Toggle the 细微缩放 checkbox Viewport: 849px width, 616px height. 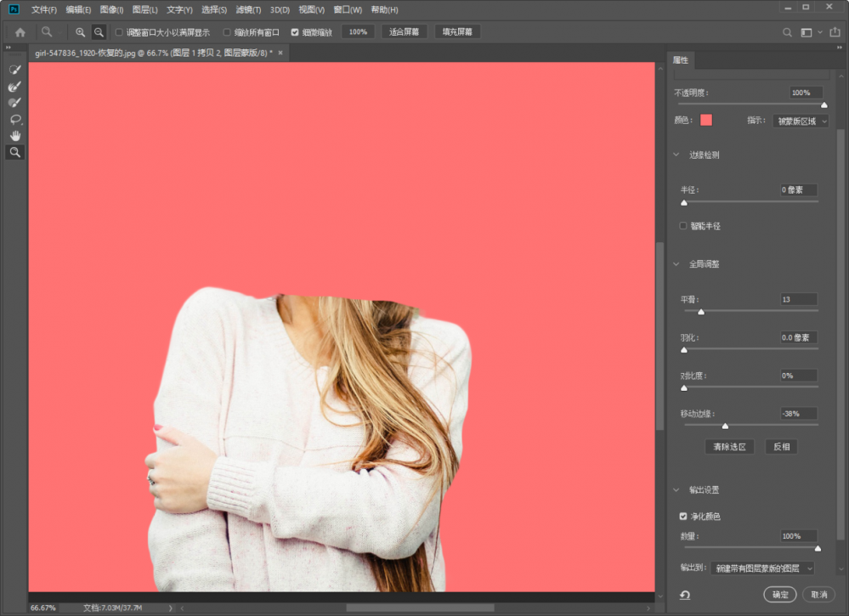pos(295,32)
